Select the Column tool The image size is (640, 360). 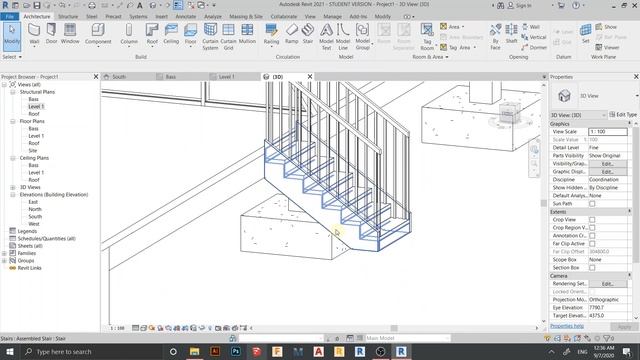(x=129, y=33)
